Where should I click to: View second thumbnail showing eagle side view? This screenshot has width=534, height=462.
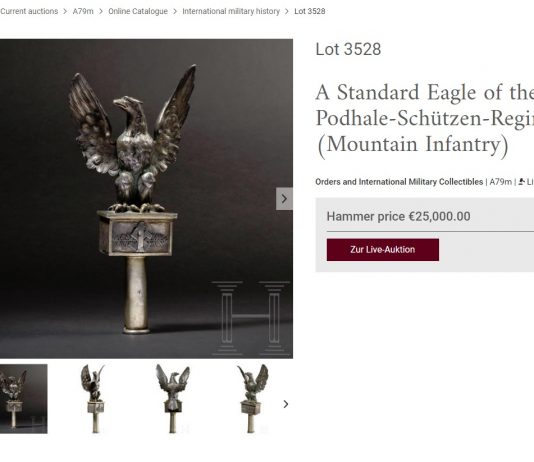click(93, 399)
